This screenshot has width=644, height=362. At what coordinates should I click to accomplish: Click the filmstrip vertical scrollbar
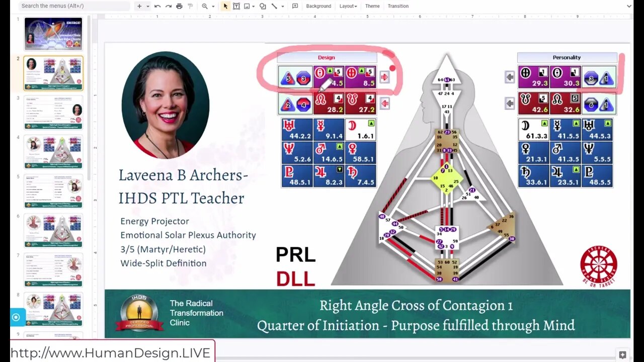click(x=89, y=98)
